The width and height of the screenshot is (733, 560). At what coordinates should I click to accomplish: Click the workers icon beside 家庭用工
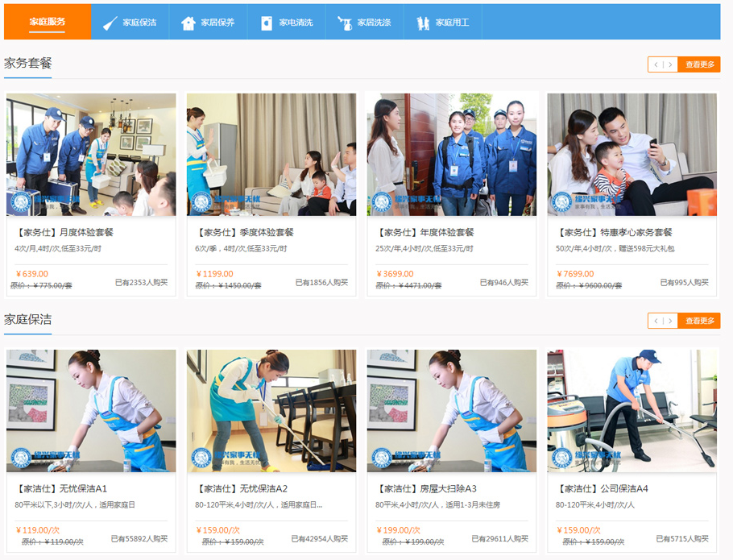[423, 23]
